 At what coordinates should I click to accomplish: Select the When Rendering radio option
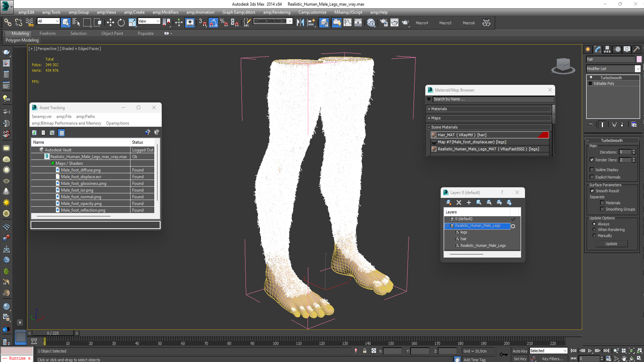pyautogui.click(x=594, y=230)
